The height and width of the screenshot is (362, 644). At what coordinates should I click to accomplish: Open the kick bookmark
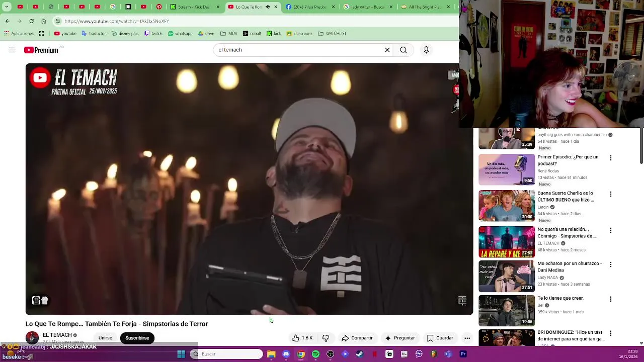[274, 34]
